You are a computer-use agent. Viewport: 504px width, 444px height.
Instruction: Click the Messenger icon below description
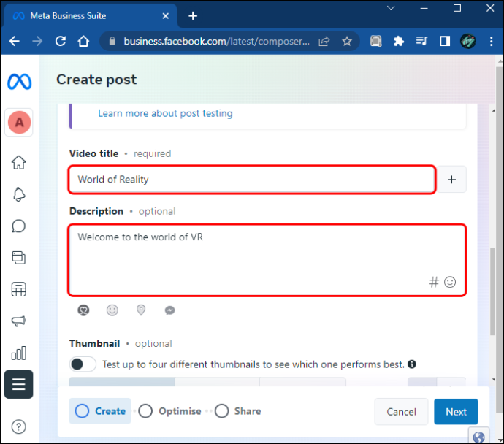click(169, 310)
